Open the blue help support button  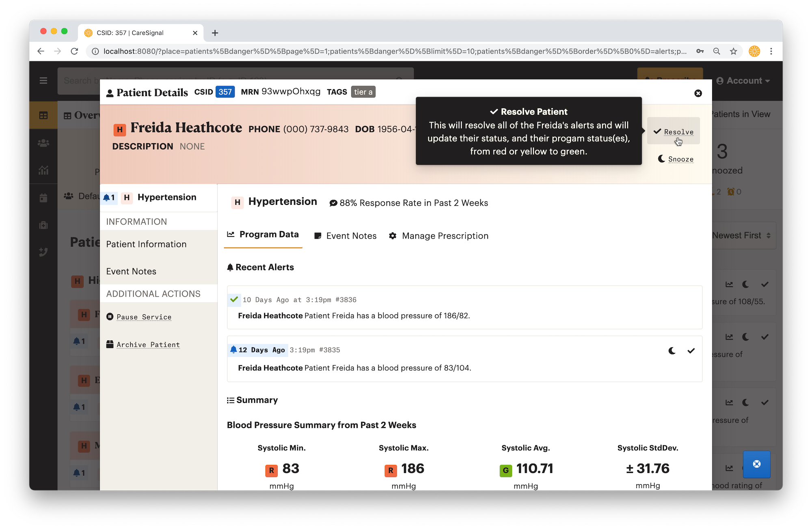756,464
